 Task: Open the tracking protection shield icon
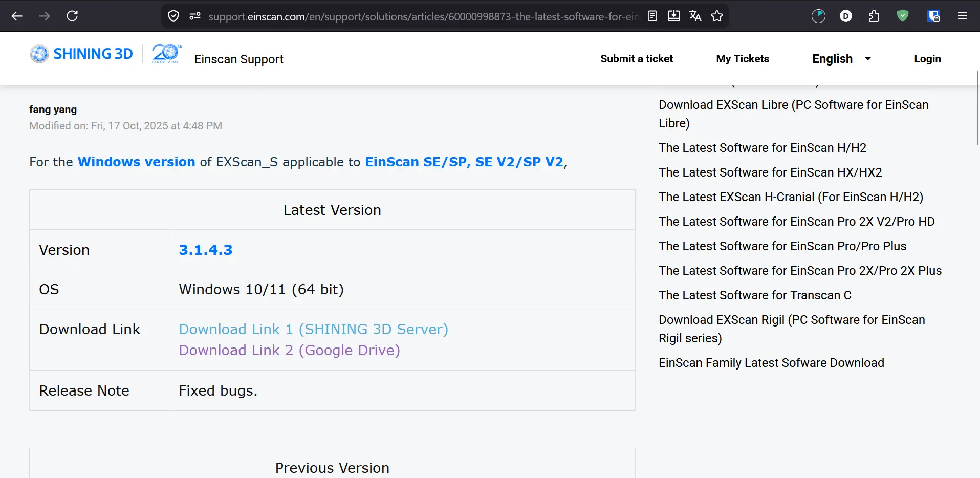(x=173, y=16)
